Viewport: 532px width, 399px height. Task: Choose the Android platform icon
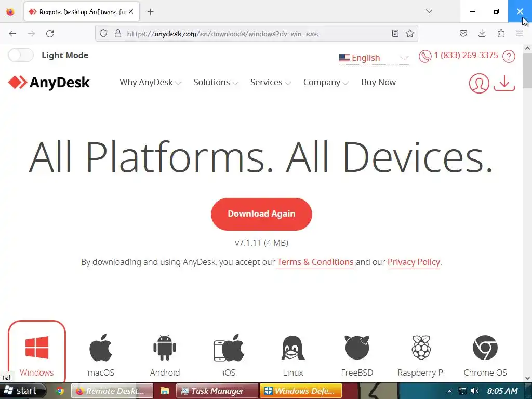click(165, 348)
